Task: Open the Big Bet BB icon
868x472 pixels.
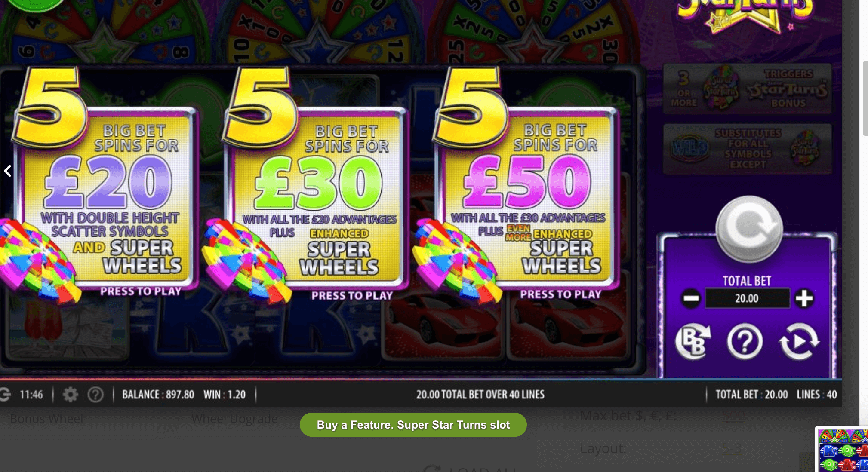Action: pos(693,341)
